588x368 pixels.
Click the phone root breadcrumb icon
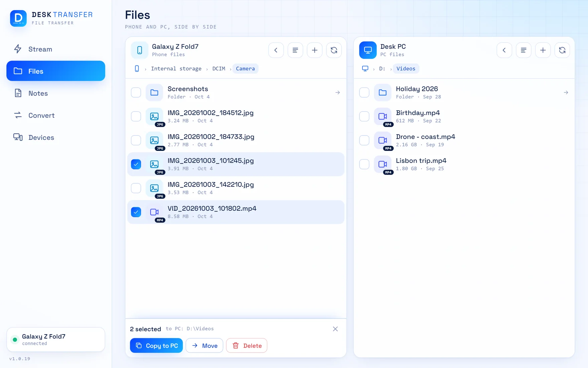pyautogui.click(x=137, y=69)
